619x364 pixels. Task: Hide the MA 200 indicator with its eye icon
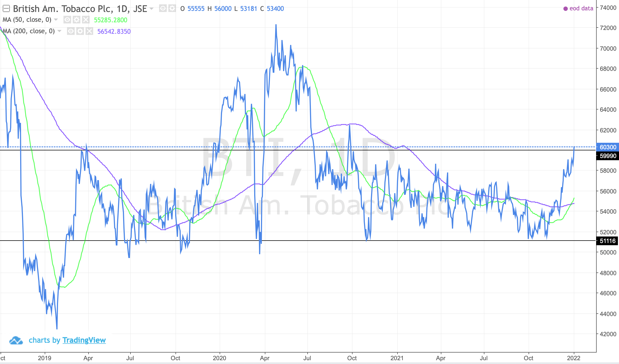tap(71, 31)
